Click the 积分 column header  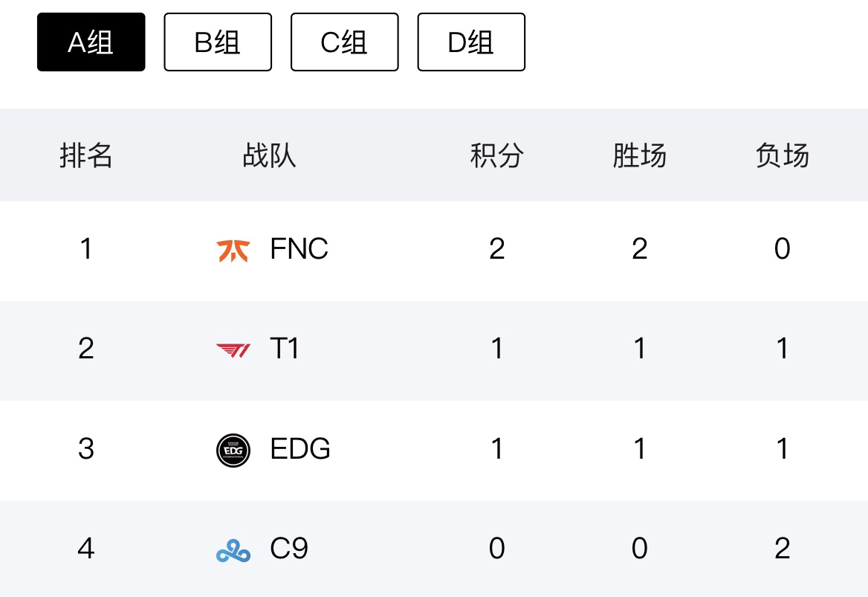pos(497,156)
